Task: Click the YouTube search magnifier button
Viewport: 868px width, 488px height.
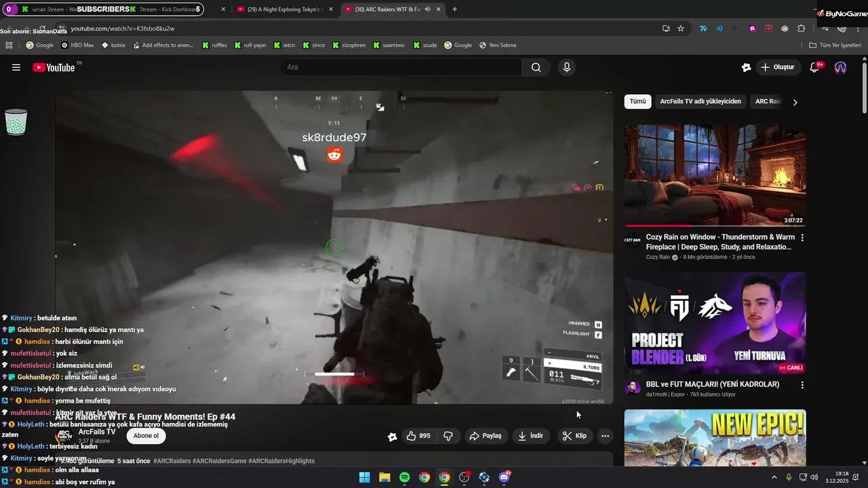Action: click(x=536, y=67)
